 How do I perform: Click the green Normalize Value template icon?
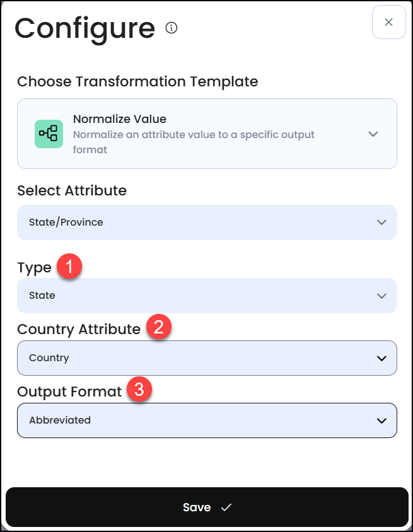(x=49, y=134)
